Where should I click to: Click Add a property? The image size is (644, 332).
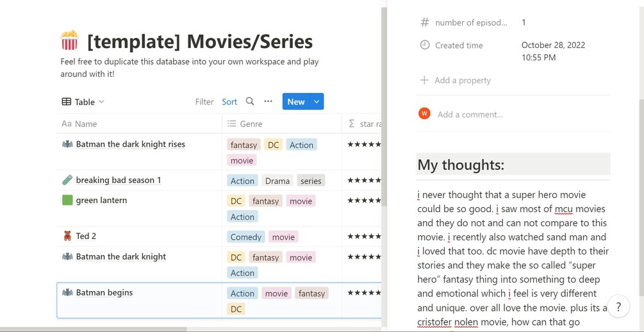[462, 80]
